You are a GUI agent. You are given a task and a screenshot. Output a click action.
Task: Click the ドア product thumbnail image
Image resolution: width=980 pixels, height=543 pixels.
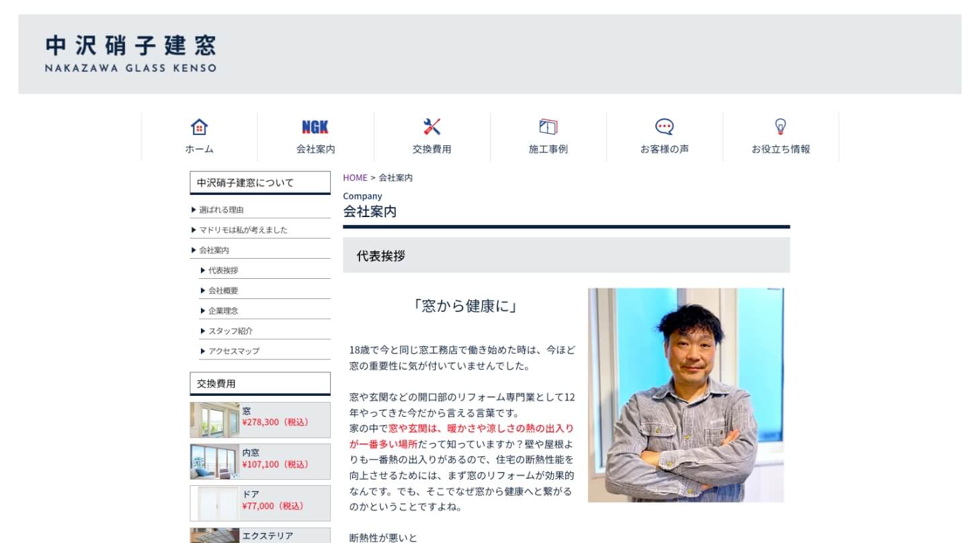(214, 503)
